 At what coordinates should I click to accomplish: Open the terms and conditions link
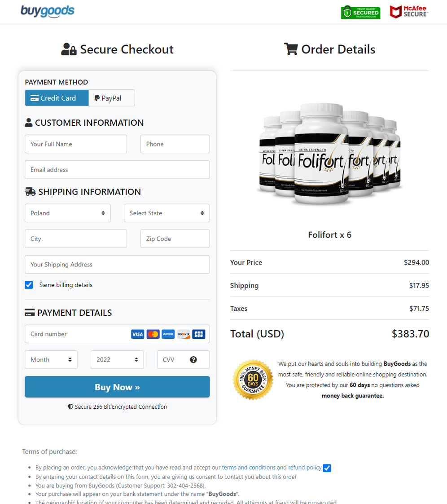tap(248, 468)
